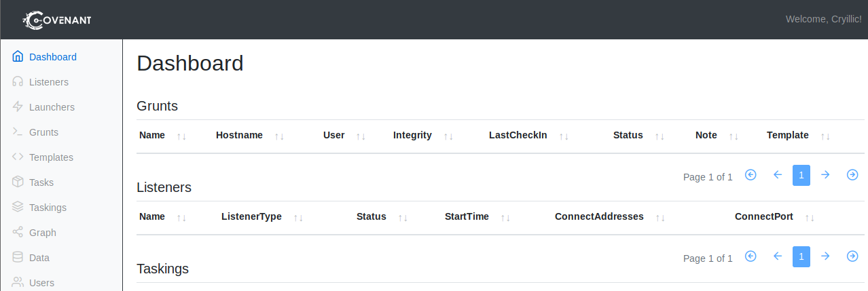Jump to last page of Listeners table
Viewport: 868px width, 291px height.
point(852,256)
